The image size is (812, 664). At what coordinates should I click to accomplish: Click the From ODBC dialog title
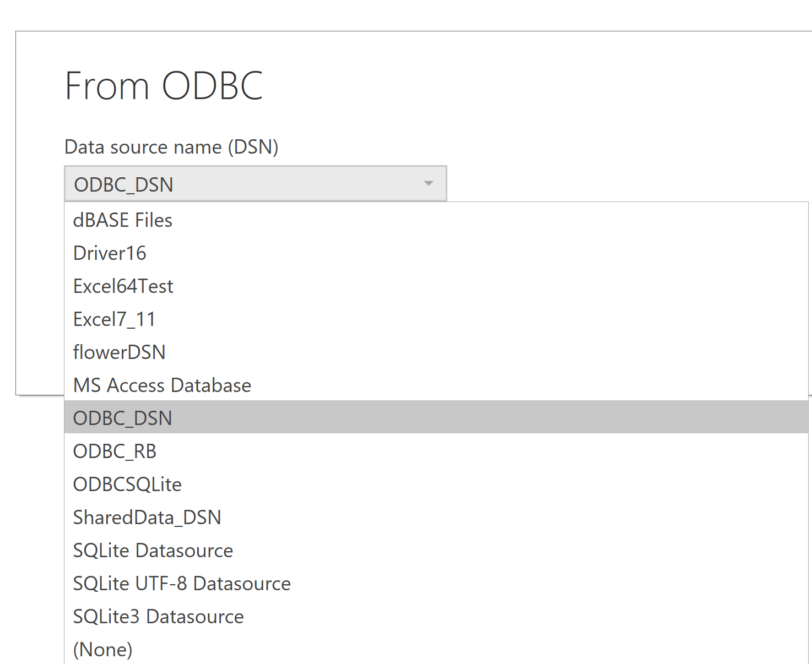164,85
